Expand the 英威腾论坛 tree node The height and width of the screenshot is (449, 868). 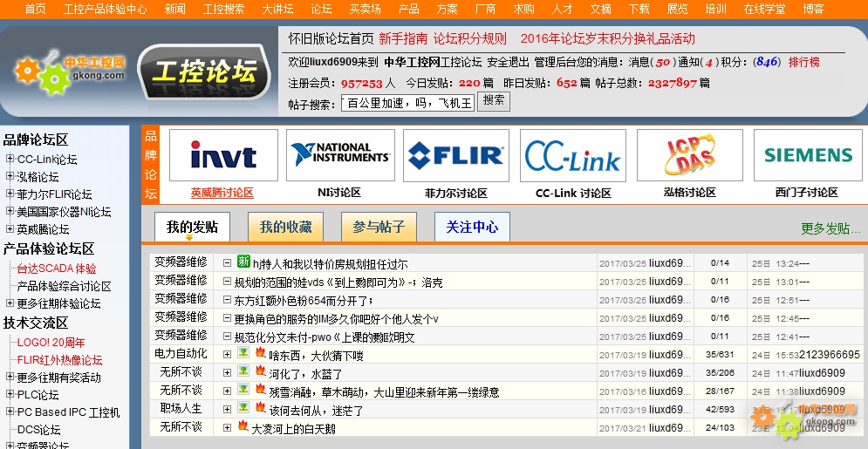(x=10, y=228)
